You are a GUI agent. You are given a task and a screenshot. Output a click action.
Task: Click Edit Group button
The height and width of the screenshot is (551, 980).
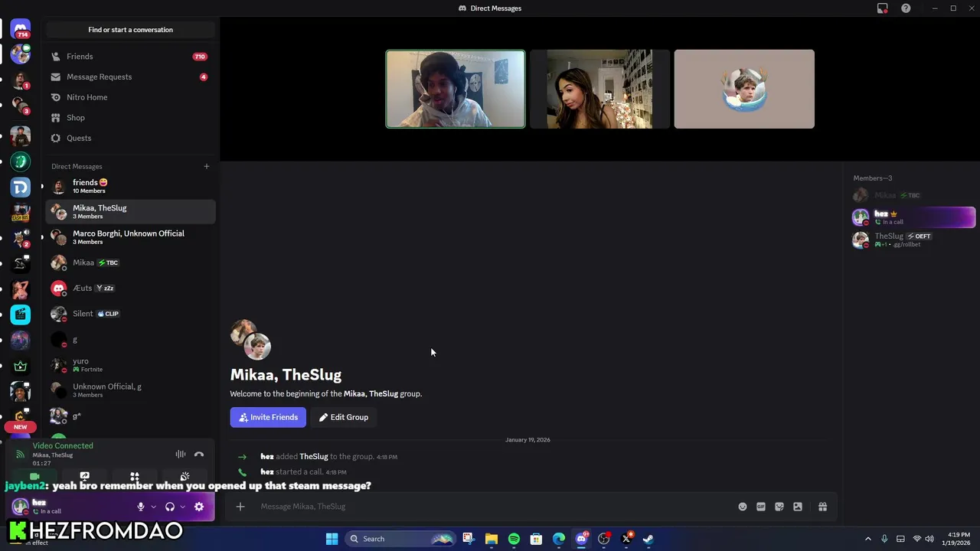(344, 417)
